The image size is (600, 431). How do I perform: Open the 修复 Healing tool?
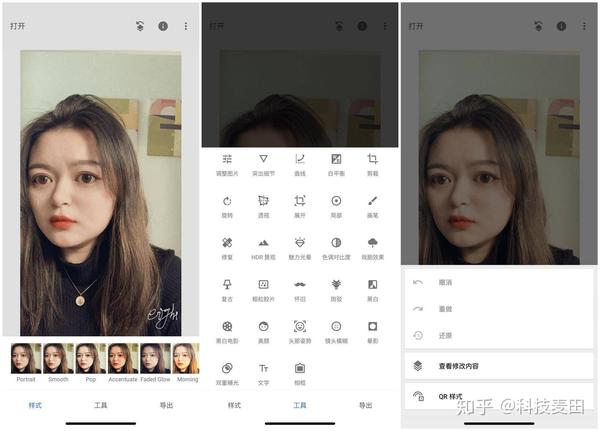(227, 249)
